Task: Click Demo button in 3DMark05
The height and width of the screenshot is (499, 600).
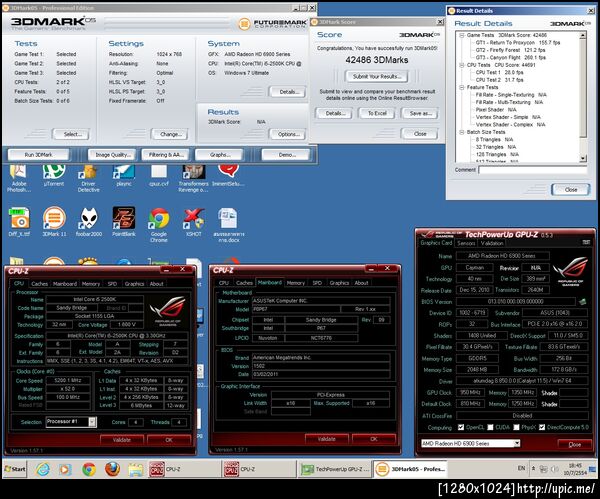Action: 287,155
